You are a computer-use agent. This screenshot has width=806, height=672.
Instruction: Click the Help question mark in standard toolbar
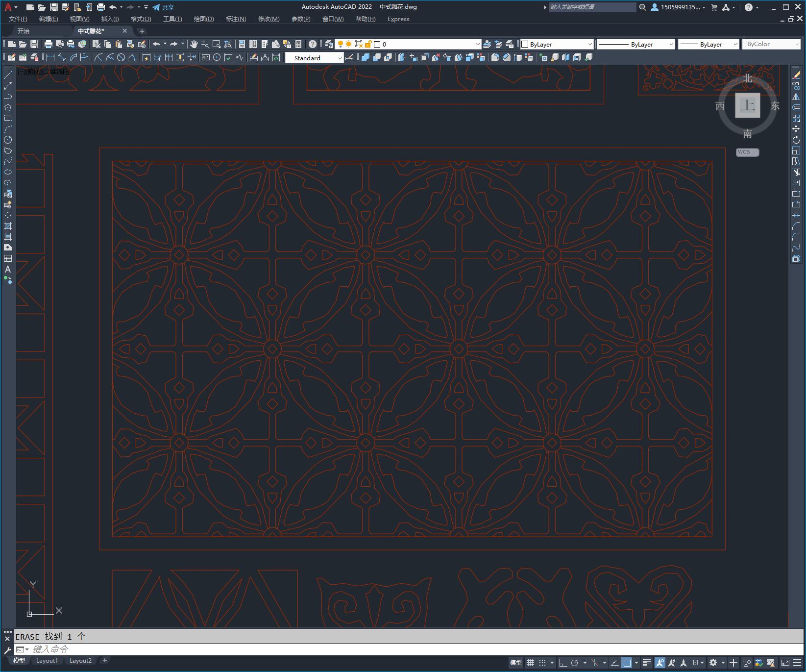[x=313, y=44]
